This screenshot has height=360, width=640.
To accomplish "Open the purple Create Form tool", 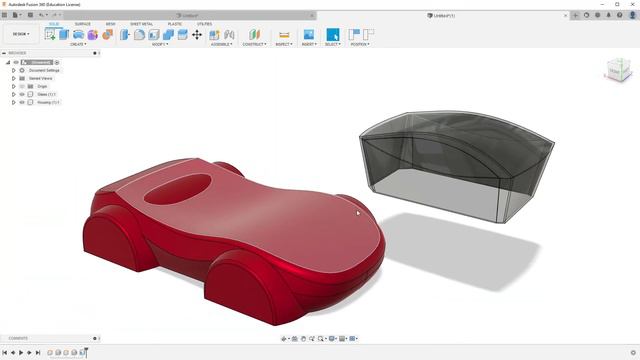I will click(x=93, y=35).
